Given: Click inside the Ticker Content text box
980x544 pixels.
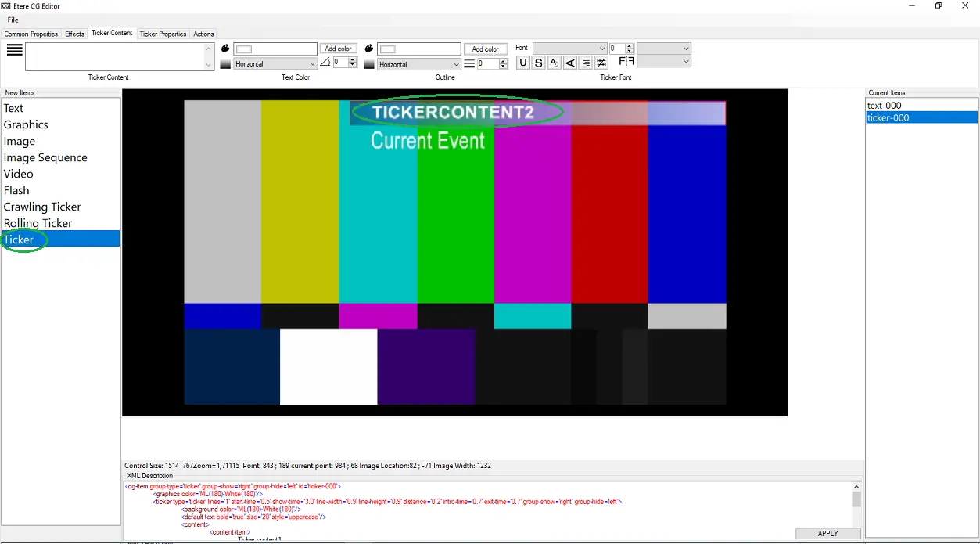Looking at the screenshot, I should pos(114,56).
